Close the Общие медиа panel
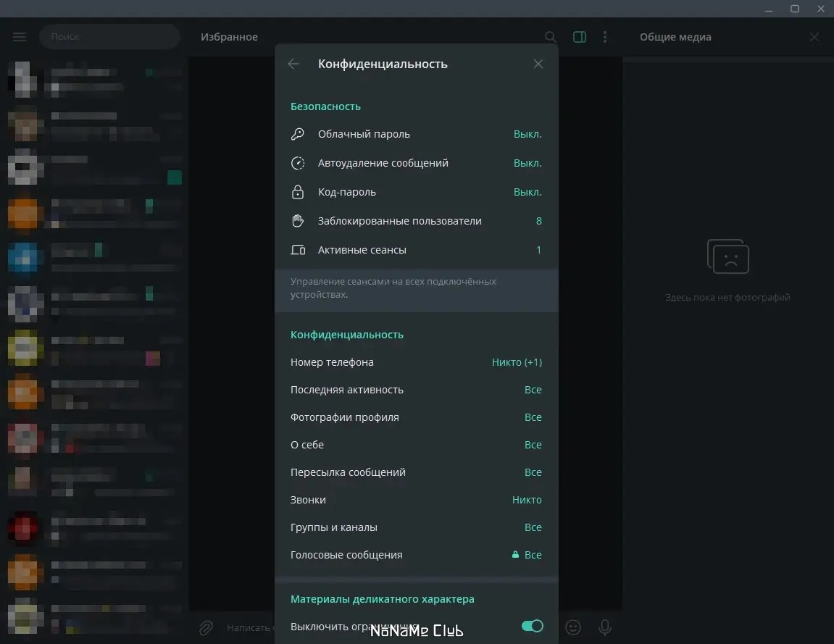 (x=814, y=37)
